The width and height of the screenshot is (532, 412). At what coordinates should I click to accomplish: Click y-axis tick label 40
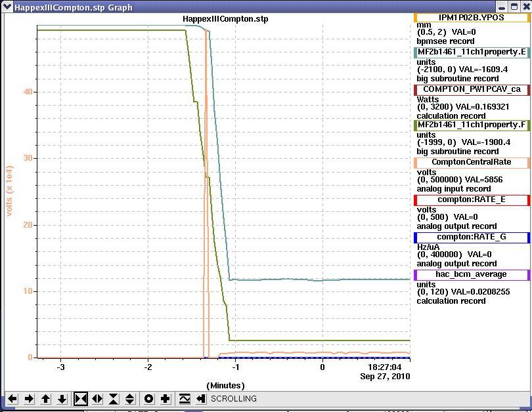28,92
